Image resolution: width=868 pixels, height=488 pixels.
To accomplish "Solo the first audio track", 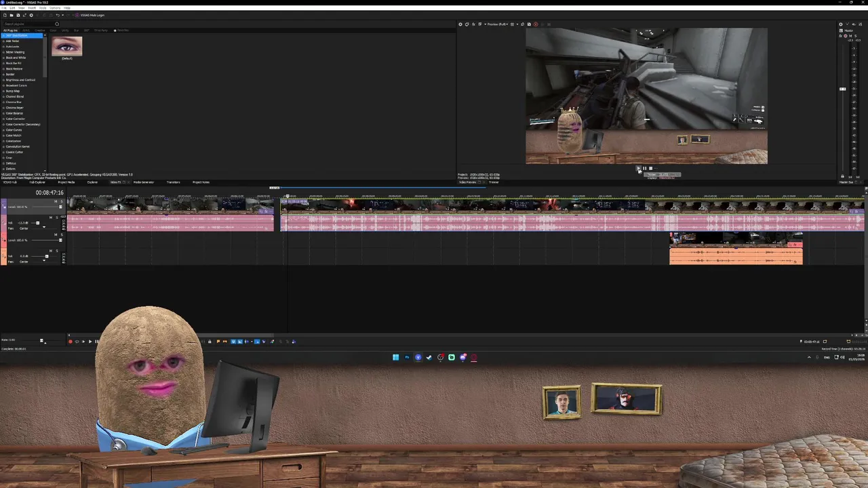I will coord(57,218).
